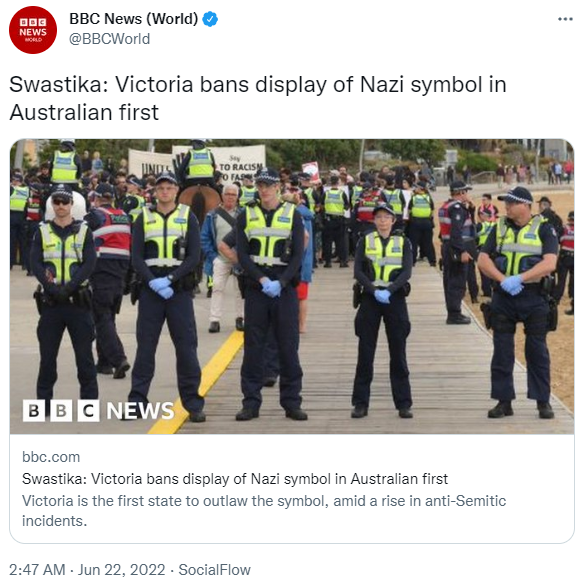The height and width of the screenshot is (585, 583).
Task: Open the three-dot more options menu
Action: click(x=565, y=19)
